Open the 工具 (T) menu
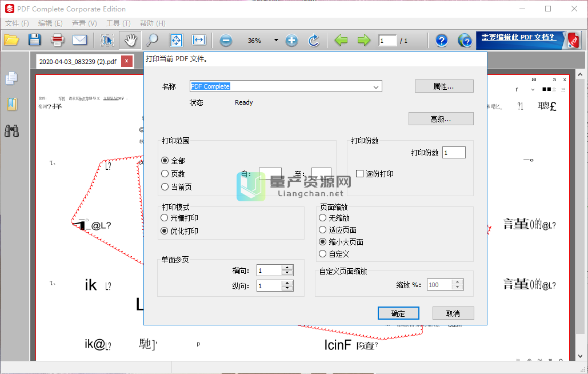The image size is (588, 374). [x=118, y=23]
